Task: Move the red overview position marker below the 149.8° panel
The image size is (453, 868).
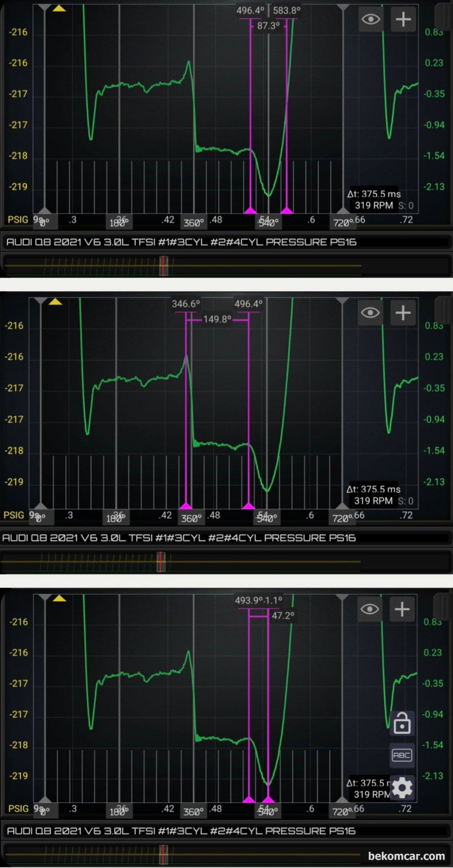Action: click(x=161, y=562)
